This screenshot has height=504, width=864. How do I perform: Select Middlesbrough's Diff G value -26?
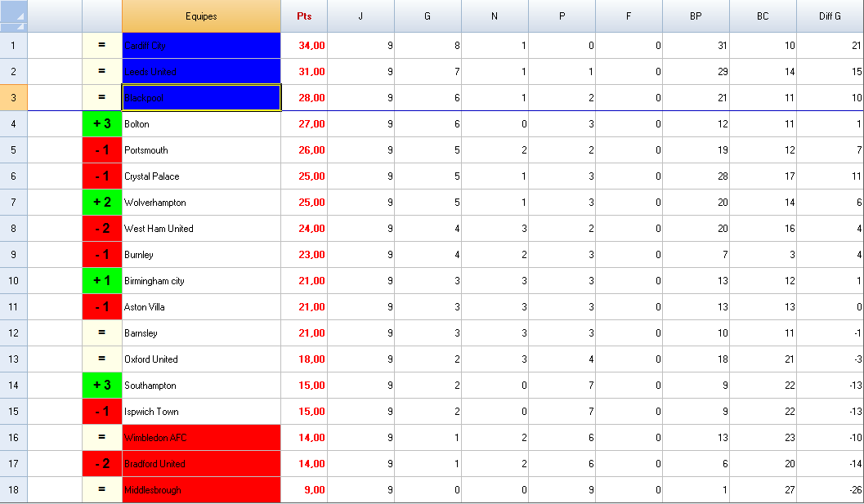pos(830,489)
